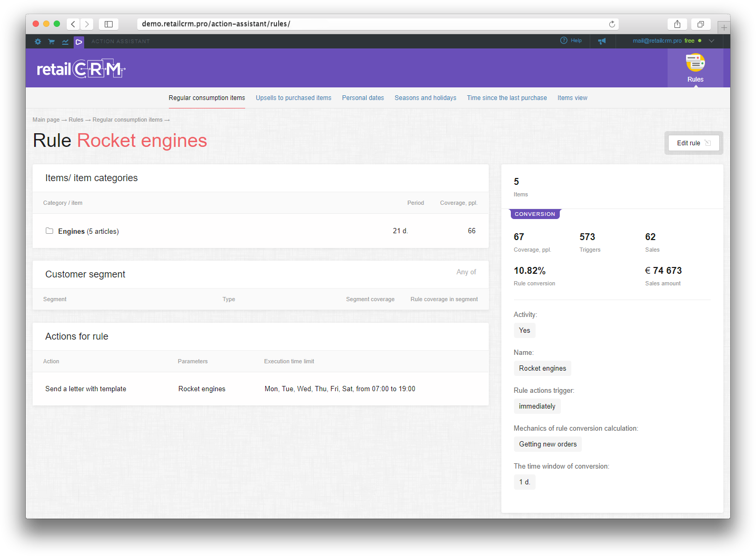This screenshot has height=556, width=756.
Task: Select the Action Assistant play icon
Action: (x=79, y=42)
